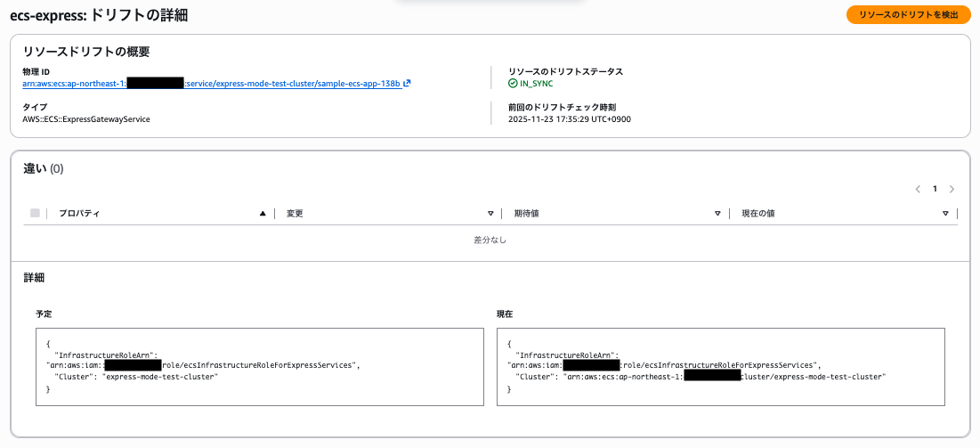The width and height of the screenshot is (980, 448).
Task: Select page number 1 in pagination
Action: (935, 189)
